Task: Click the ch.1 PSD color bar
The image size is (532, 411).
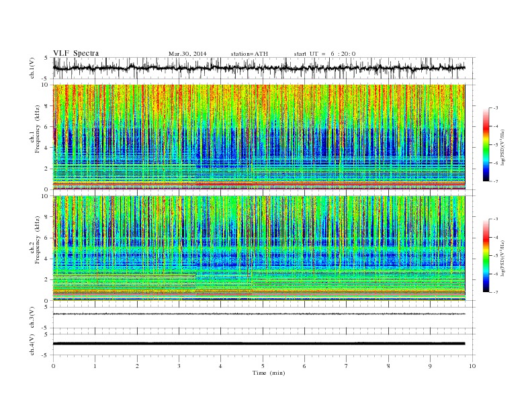Action: [x=486, y=144]
